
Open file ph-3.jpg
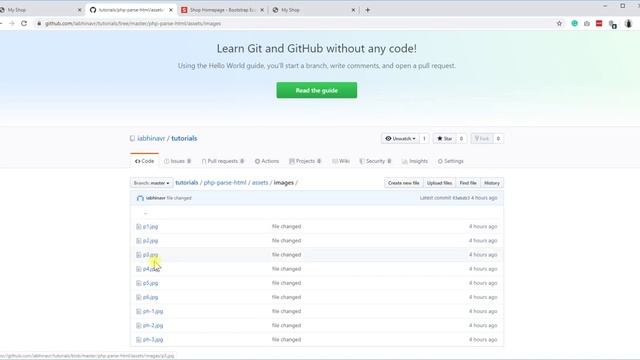coord(153,340)
